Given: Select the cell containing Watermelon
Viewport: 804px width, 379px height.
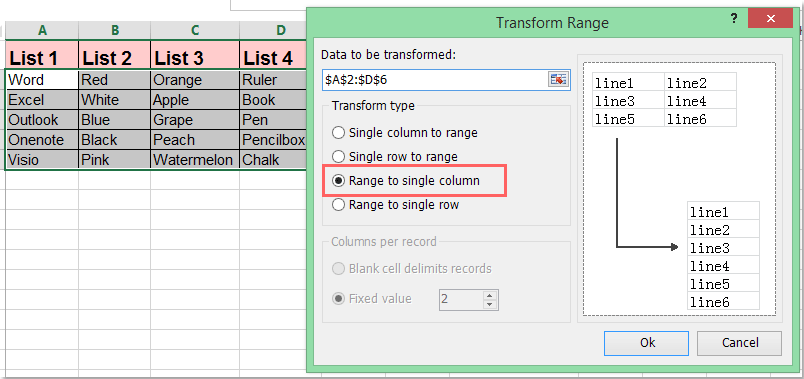Looking at the screenshot, I should tap(195, 159).
